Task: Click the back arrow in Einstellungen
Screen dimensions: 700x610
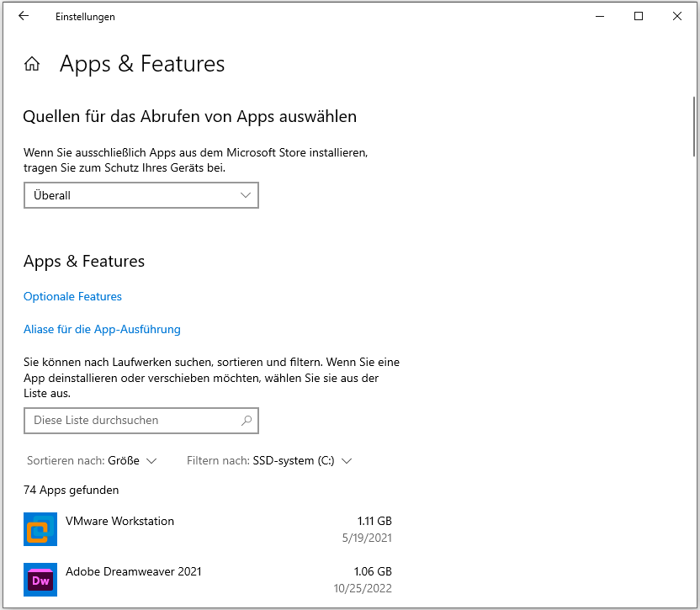Action: [24, 16]
